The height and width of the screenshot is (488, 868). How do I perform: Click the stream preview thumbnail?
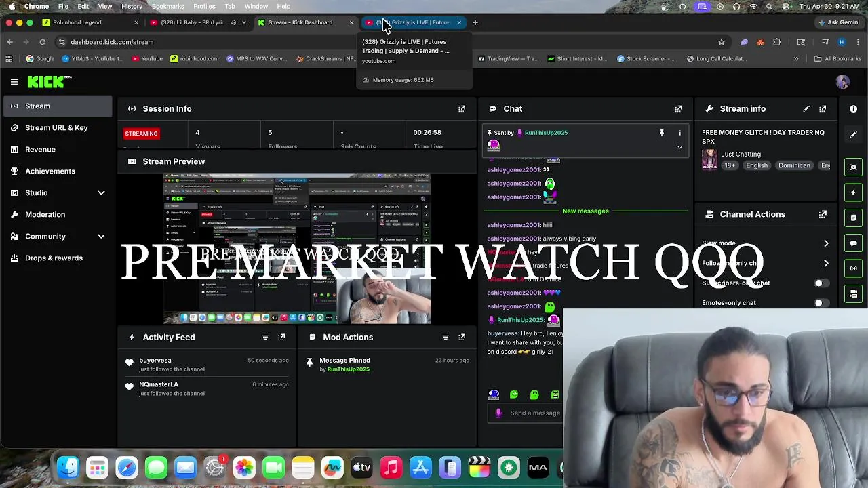[x=297, y=249]
